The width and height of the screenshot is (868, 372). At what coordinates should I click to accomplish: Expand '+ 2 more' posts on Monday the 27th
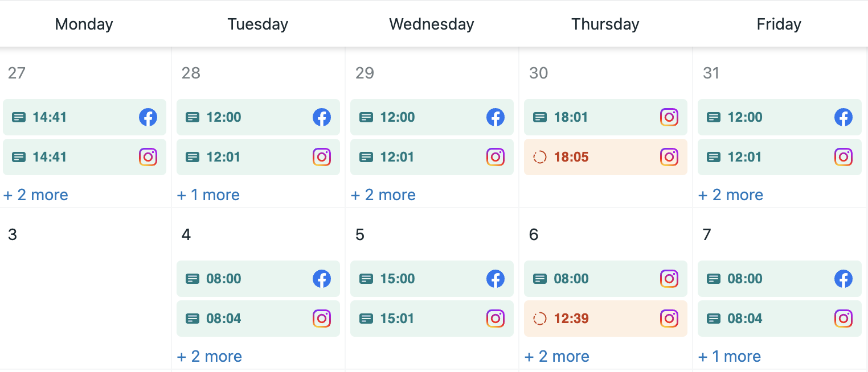(35, 195)
